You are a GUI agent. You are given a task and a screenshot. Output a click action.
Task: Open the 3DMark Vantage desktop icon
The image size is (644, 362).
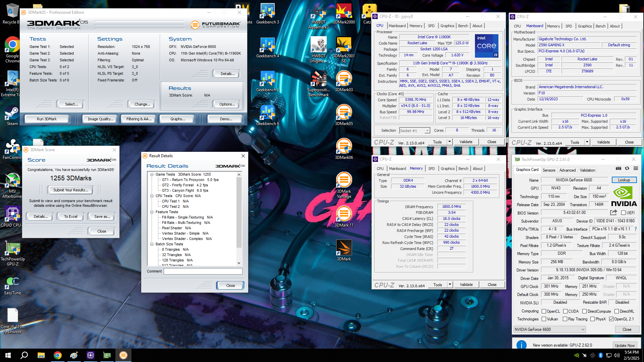[x=344, y=185]
